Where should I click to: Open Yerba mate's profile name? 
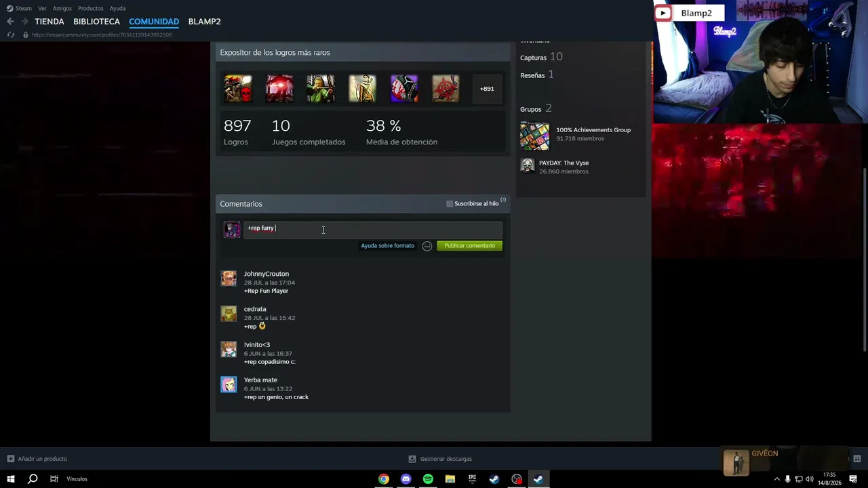coord(260,380)
